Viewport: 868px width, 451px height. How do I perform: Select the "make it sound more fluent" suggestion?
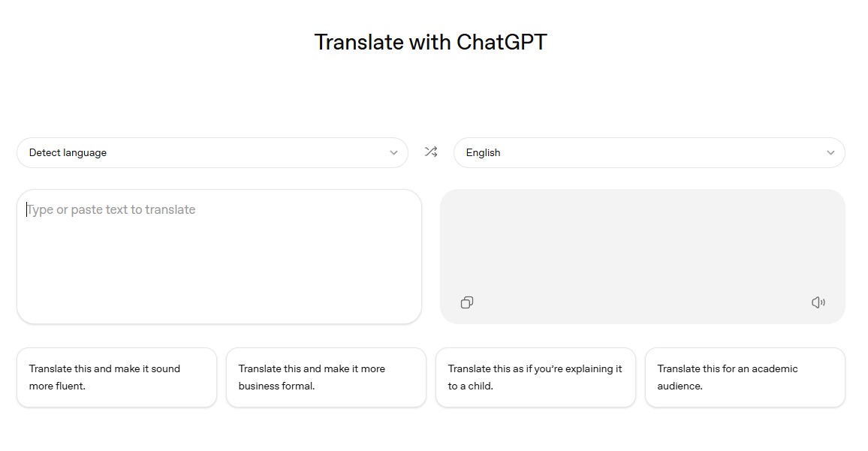pyautogui.click(x=116, y=377)
